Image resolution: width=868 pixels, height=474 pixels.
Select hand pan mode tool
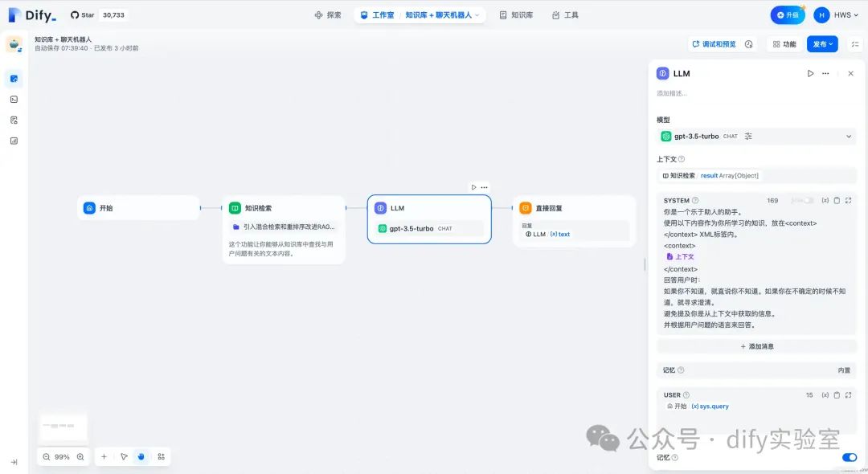[141, 457]
